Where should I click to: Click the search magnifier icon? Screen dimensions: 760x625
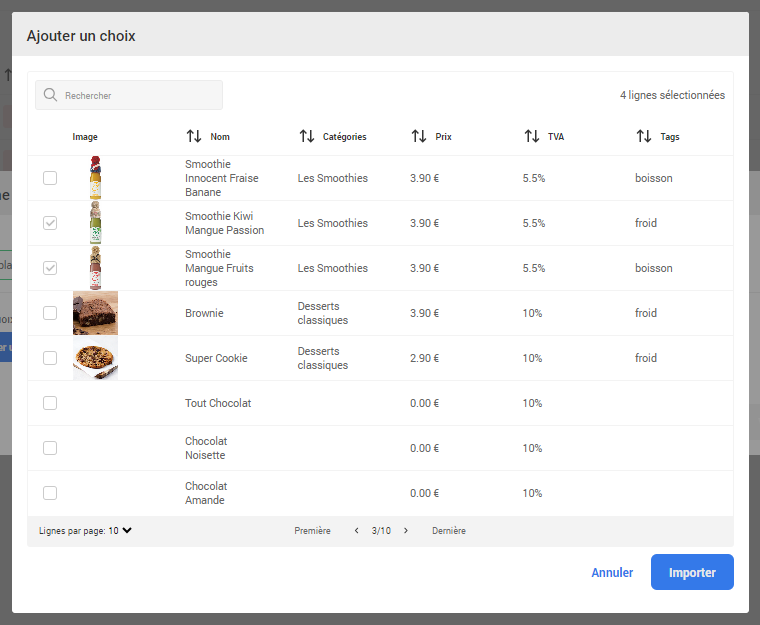coord(50,95)
